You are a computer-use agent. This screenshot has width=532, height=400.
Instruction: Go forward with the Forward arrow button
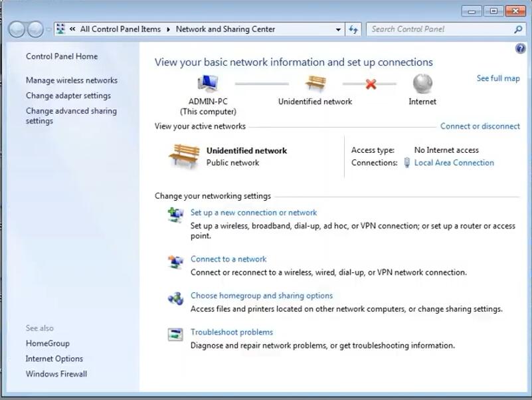pyautogui.click(x=35, y=29)
